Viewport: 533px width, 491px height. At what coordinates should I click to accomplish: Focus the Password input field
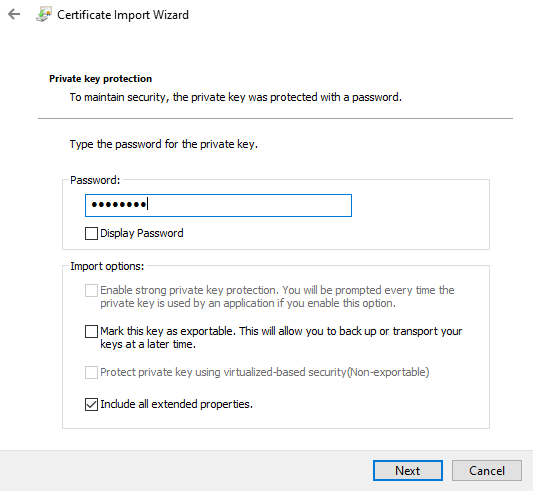tap(218, 205)
